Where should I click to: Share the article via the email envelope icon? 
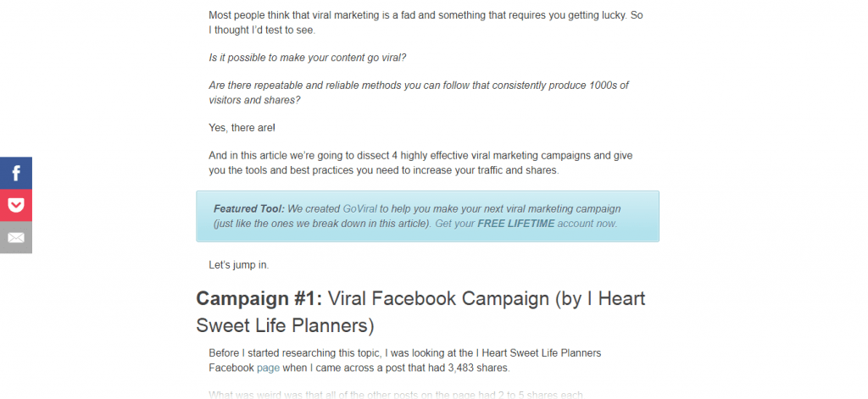point(16,237)
